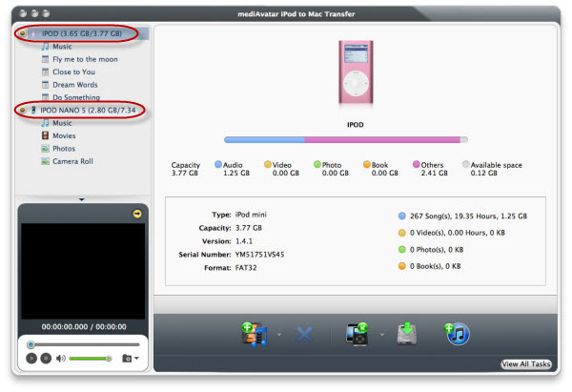Open dropdown next to copy to device icon
Viewport: 572px width, 392px height.
click(382, 335)
